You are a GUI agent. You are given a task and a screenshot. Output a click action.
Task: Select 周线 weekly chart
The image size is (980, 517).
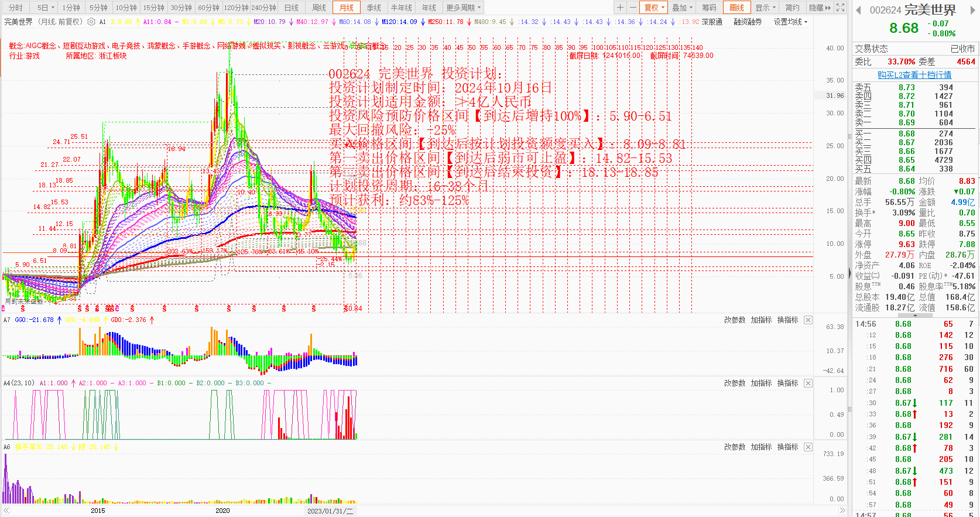(x=319, y=8)
